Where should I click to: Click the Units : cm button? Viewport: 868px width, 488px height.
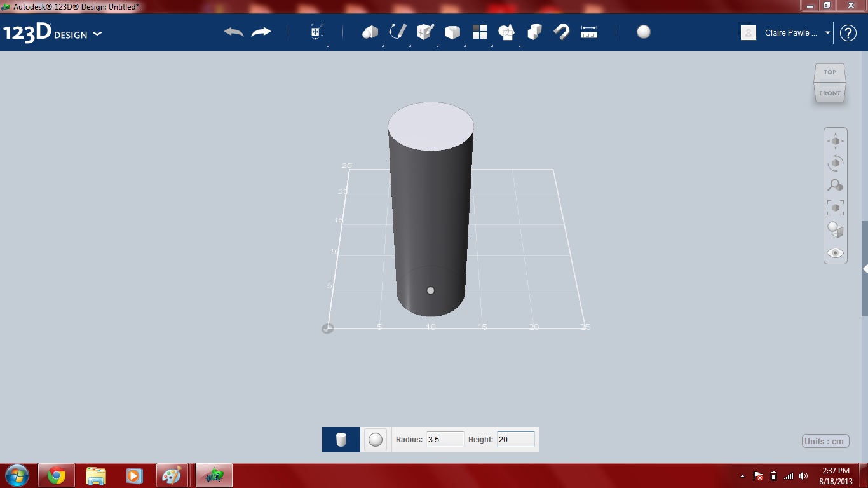tap(825, 441)
